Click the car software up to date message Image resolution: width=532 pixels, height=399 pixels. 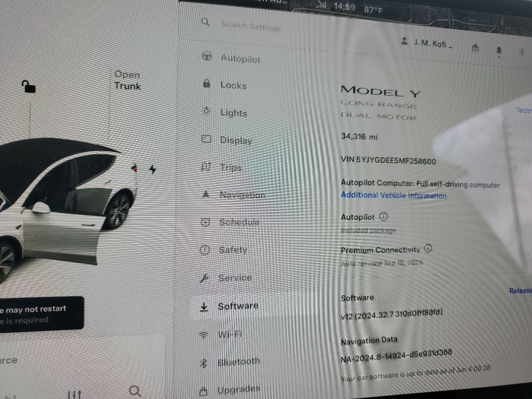coord(415,372)
